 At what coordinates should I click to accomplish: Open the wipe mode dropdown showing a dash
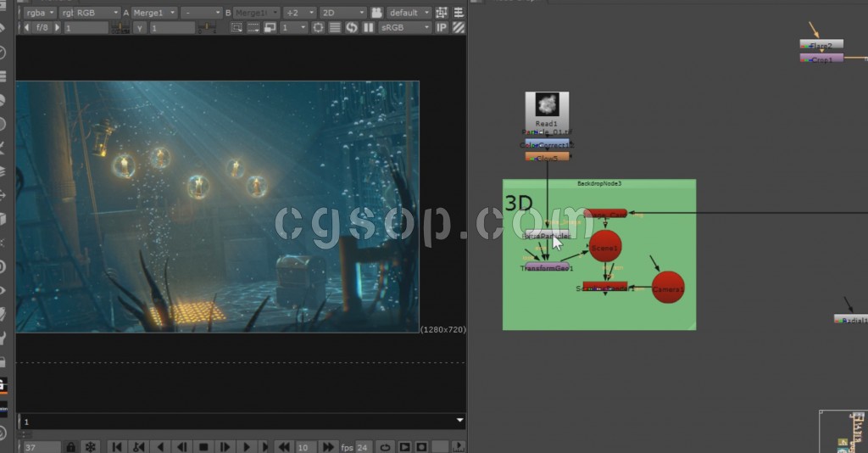click(200, 12)
